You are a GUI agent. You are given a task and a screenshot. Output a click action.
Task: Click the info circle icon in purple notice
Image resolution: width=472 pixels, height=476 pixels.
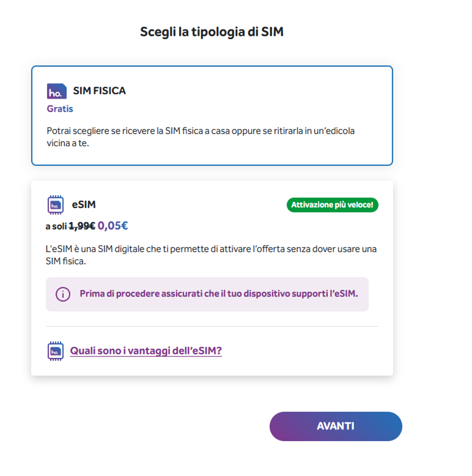coord(63,294)
